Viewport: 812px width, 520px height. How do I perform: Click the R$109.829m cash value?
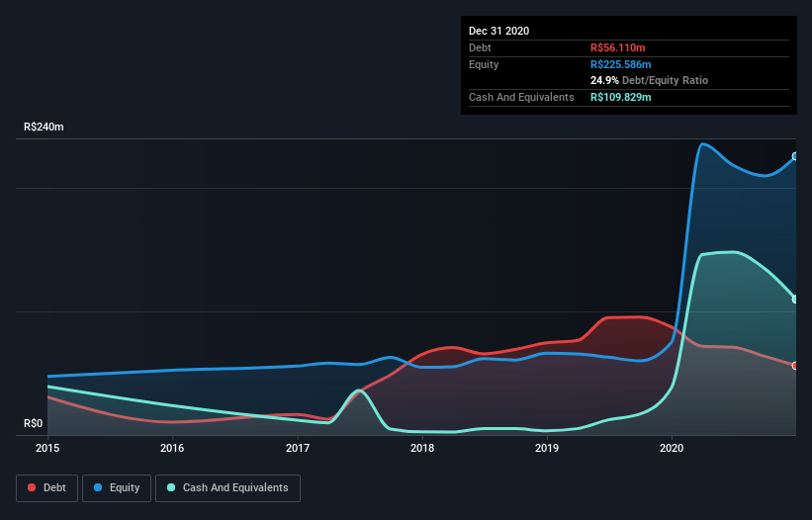(620, 97)
